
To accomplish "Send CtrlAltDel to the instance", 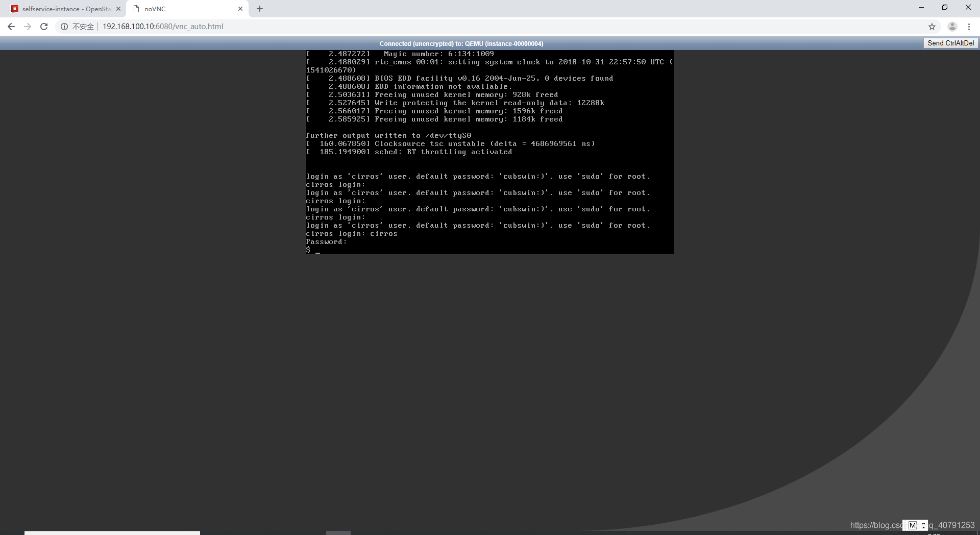I will 950,43.
